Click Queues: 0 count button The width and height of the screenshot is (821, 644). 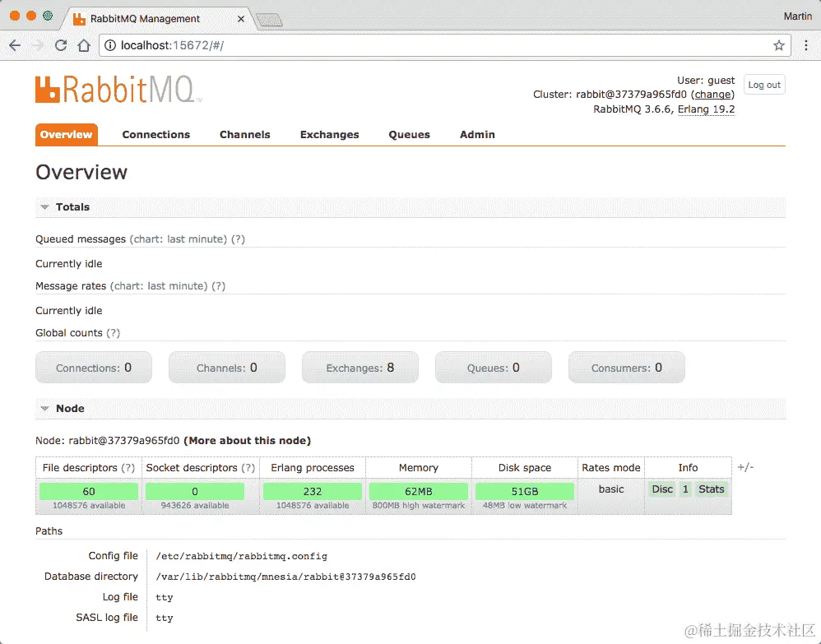click(494, 368)
